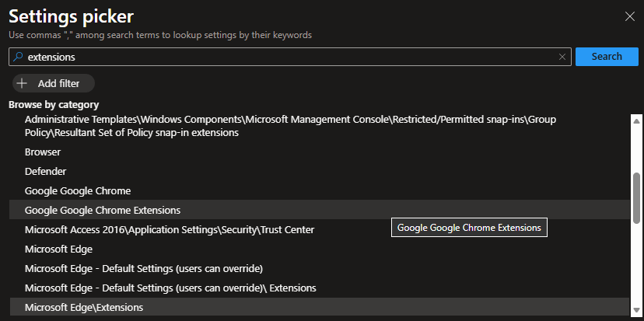644x321 pixels.
Task: Open the Google Google Chrome category
Action: pos(78,190)
